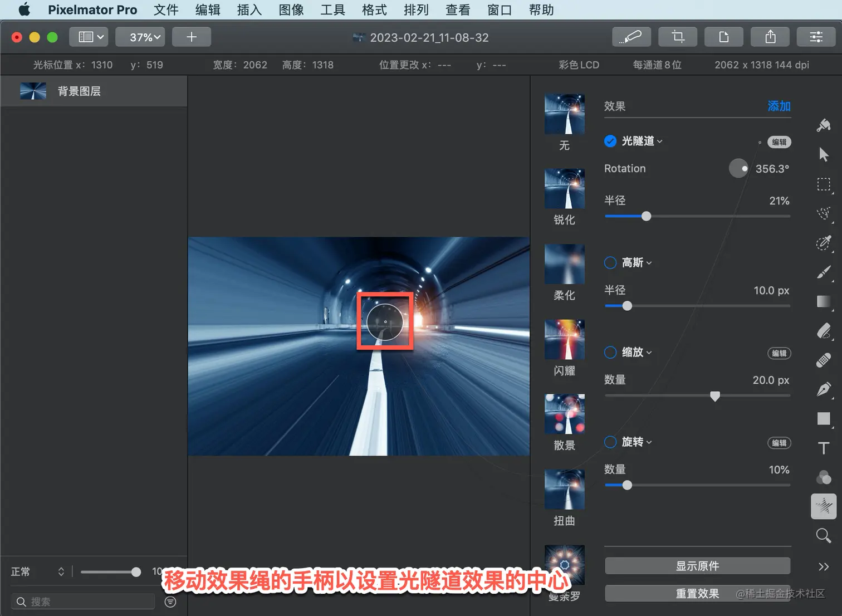Open the 查看 menu
842x616 pixels.
coord(458,9)
